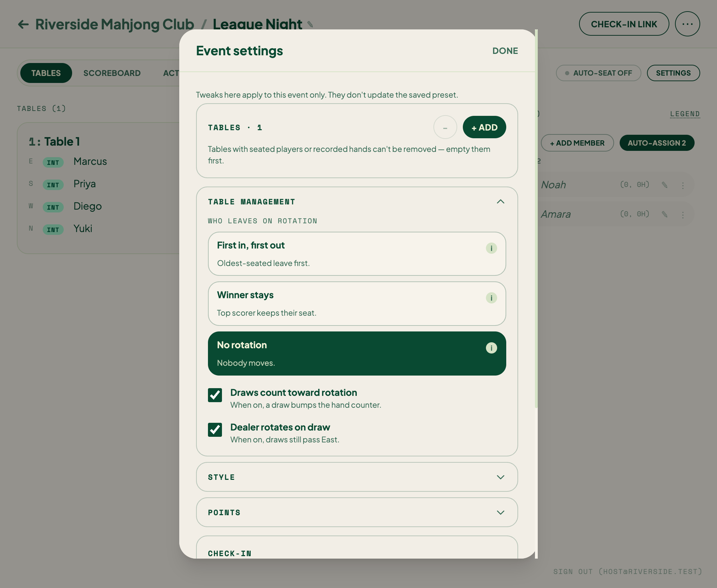Click Marcus's INT skill badge

coord(53,162)
